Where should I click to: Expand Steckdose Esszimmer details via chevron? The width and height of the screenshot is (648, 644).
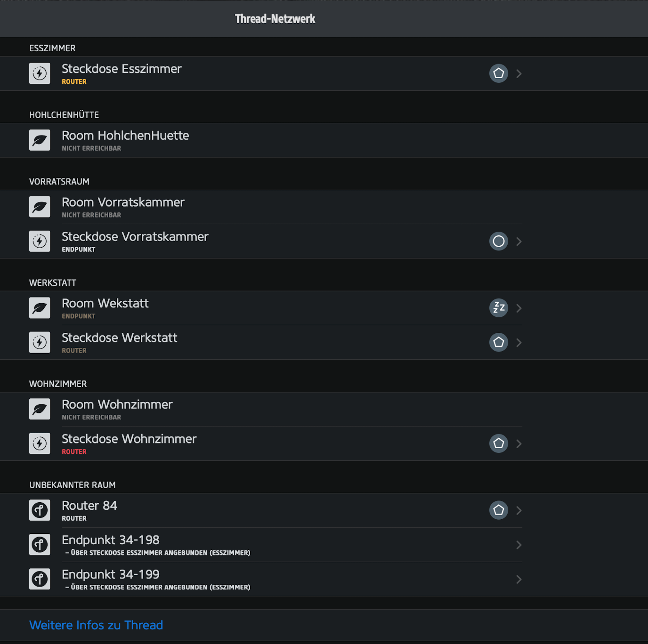[518, 73]
